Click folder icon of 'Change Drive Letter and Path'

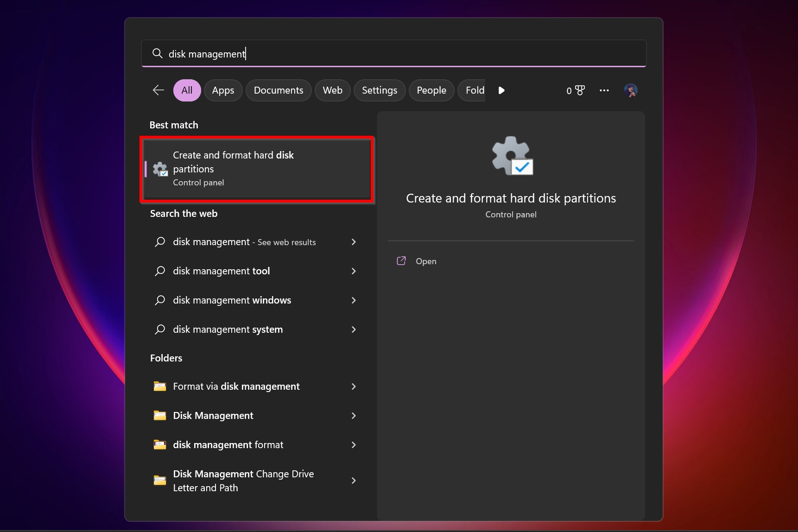pyautogui.click(x=160, y=480)
